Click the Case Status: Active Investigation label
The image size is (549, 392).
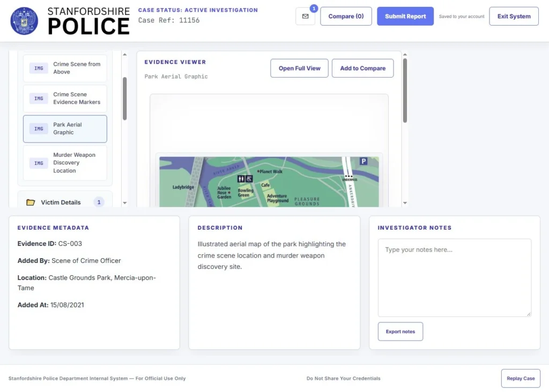point(198,10)
